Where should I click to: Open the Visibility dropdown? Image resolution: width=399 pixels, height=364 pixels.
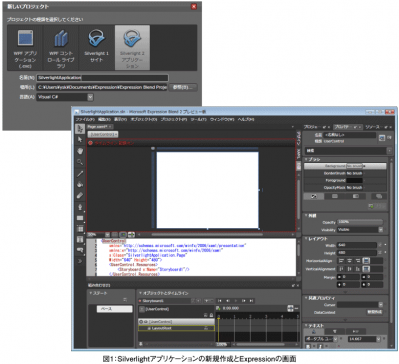360,230
